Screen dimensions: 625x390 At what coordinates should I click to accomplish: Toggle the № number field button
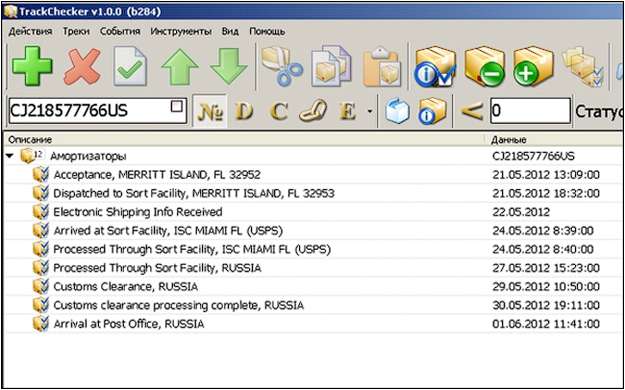click(x=210, y=111)
